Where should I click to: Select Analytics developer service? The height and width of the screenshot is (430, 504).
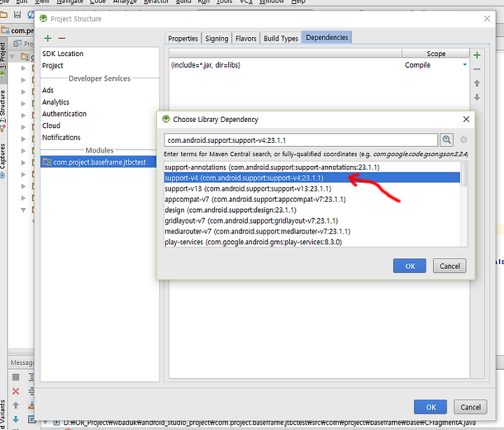point(99,102)
